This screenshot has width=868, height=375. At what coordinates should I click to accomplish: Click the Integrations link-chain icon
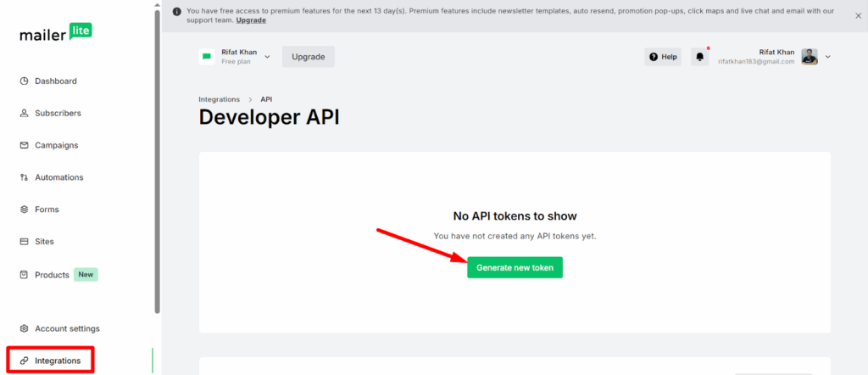[x=24, y=361]
